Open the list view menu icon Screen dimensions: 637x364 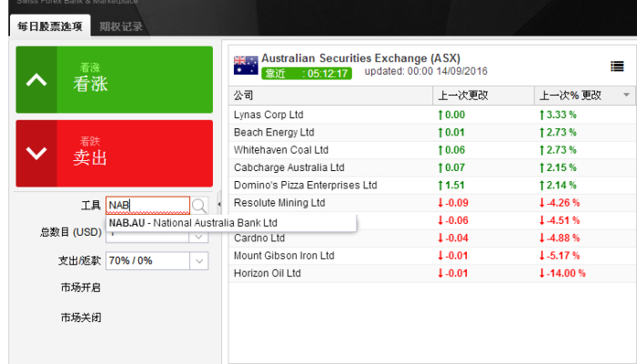(617, 66)
